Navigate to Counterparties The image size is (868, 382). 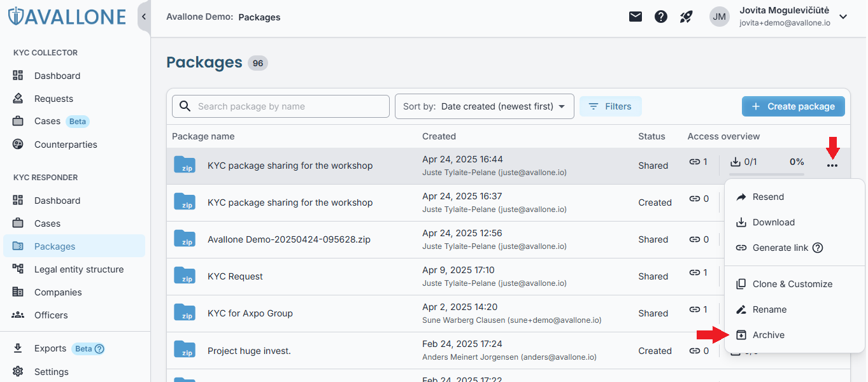click(66, 145)
